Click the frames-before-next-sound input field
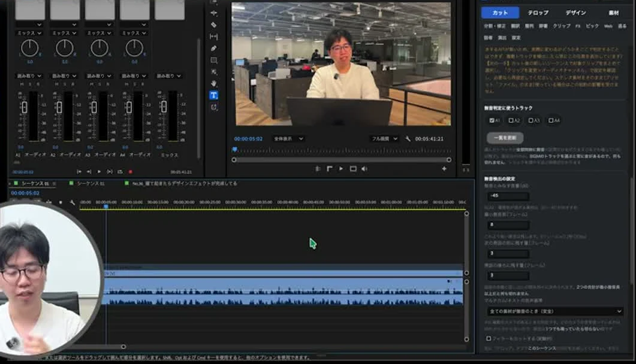 click(x=508, y=253)
